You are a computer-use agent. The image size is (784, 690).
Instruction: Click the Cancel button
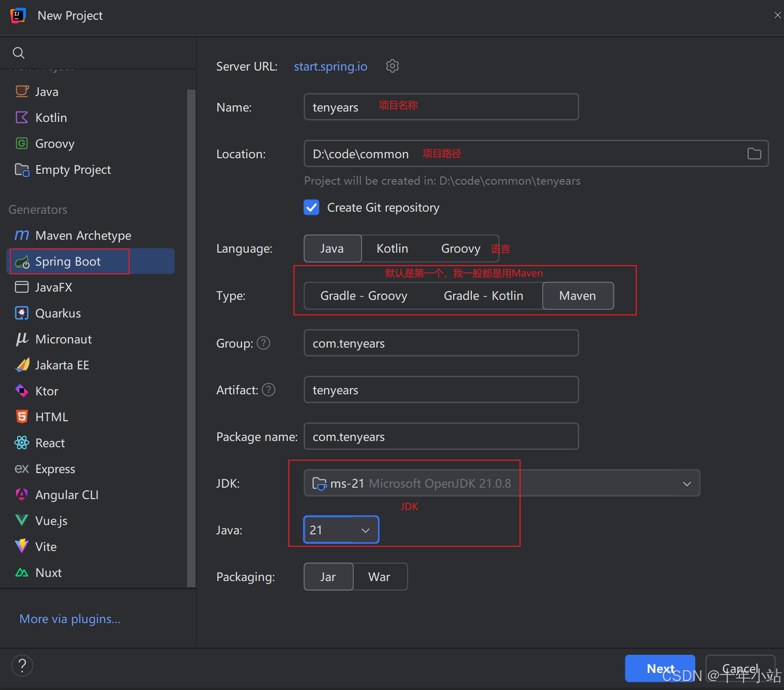[740, 668]
